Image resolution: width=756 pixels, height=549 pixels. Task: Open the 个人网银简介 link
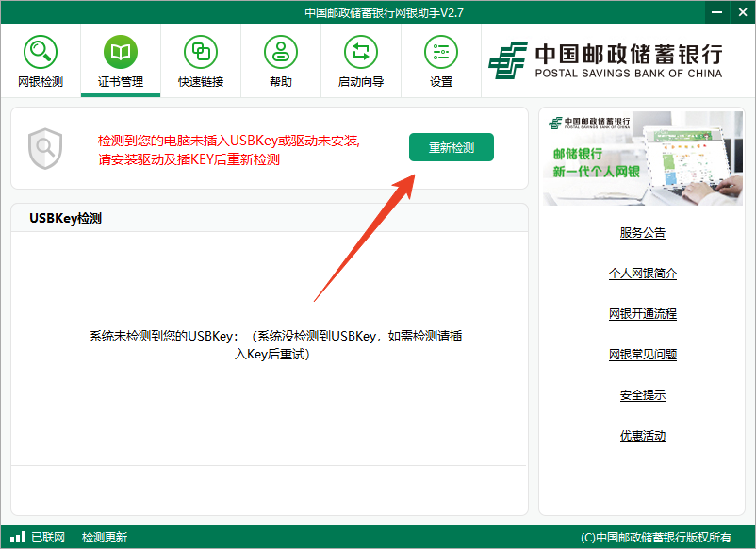[642, 274]
